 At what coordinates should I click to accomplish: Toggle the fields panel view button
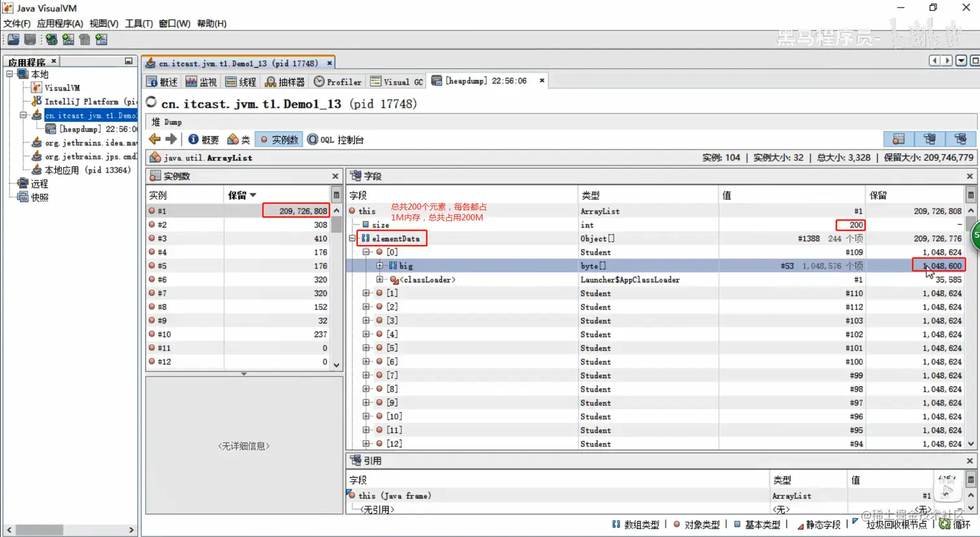coord(929,139)
